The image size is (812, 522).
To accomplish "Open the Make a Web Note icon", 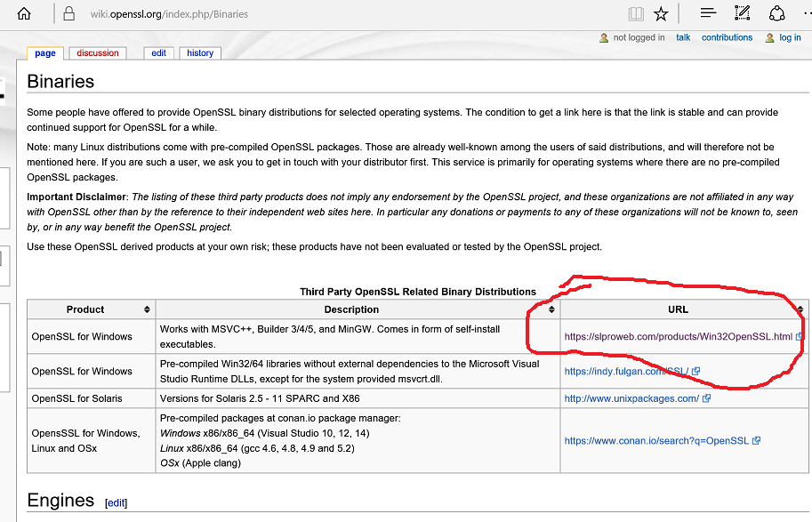I will pos(743,13).
